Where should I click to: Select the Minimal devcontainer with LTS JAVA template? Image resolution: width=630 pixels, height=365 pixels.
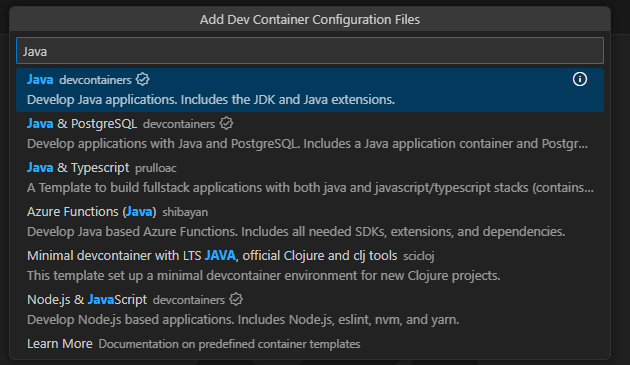pyautogui.click(x=310, y=266)
